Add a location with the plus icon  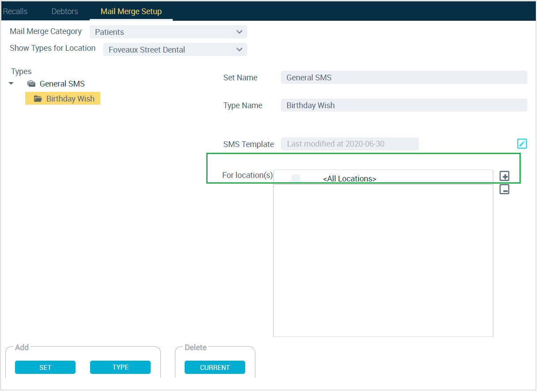[504, 176]
